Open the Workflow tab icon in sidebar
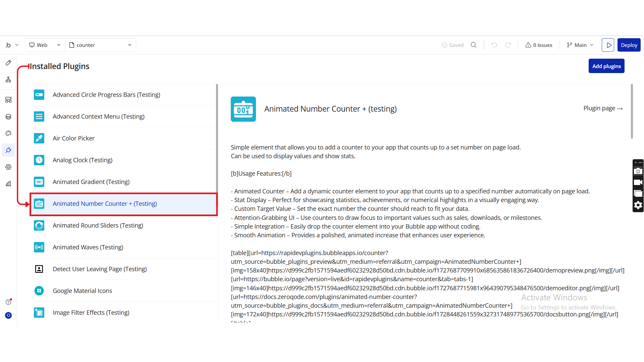644x362 pixels. [8, 79]
